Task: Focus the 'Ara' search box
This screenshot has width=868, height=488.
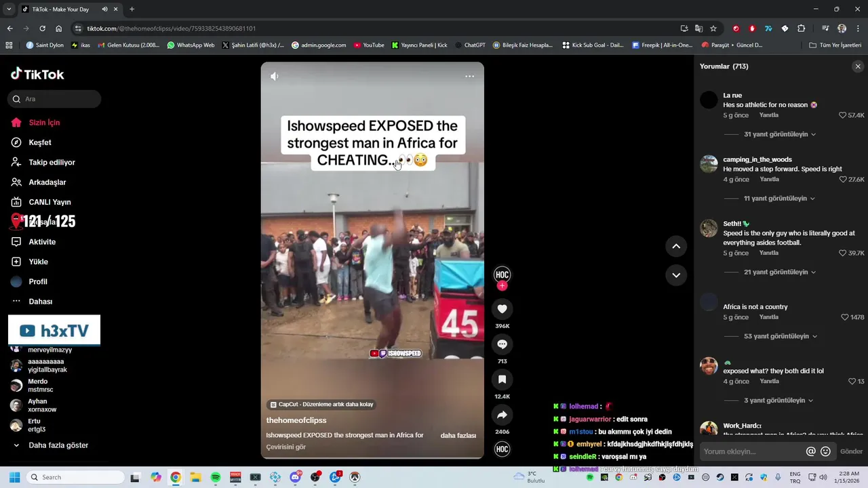Action: click(54, 99)
